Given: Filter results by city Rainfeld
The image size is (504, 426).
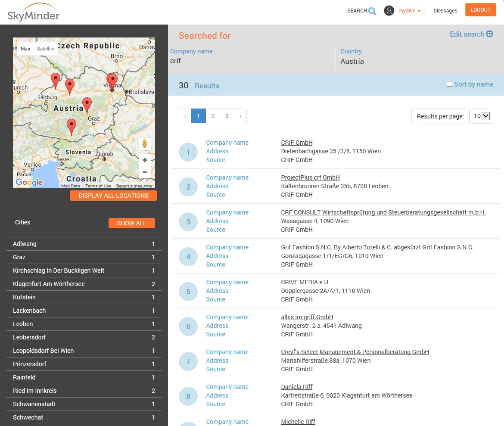Looking at the screenshot, I should pos(84,377).
